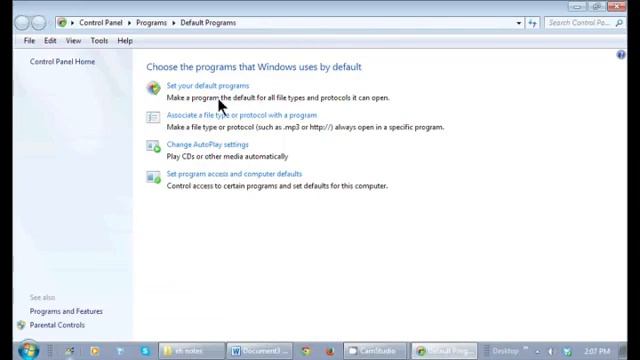Image resolution: width=640 pixels, height=360 pixels.
Task: Expand the arrow after Programs breadcrumb
Action: pyautogui.click(x=173, y=23)
